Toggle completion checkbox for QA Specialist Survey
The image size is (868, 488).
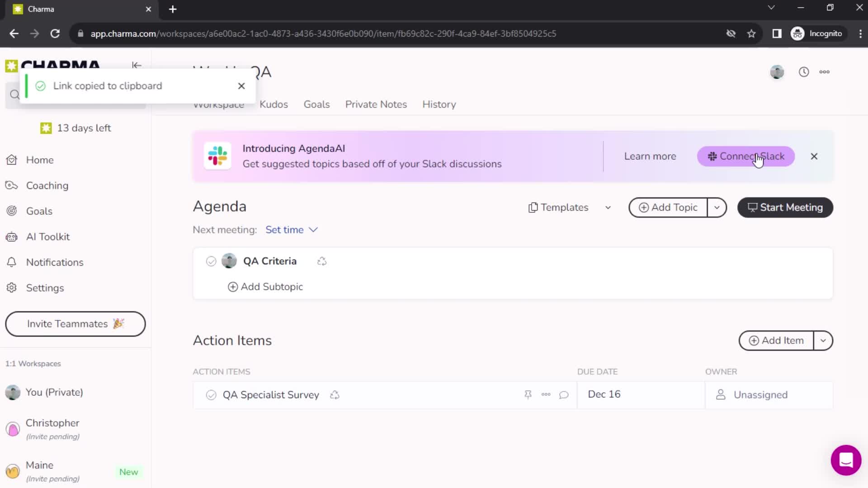tap(211, 394)
